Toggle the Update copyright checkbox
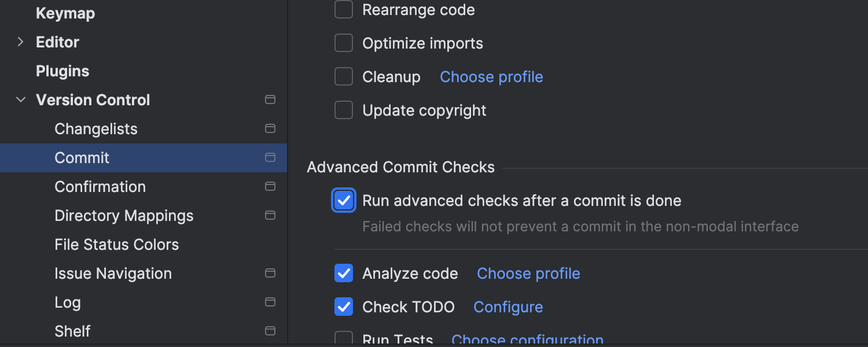This screenshot has width=868, height=347. point(344,110)
